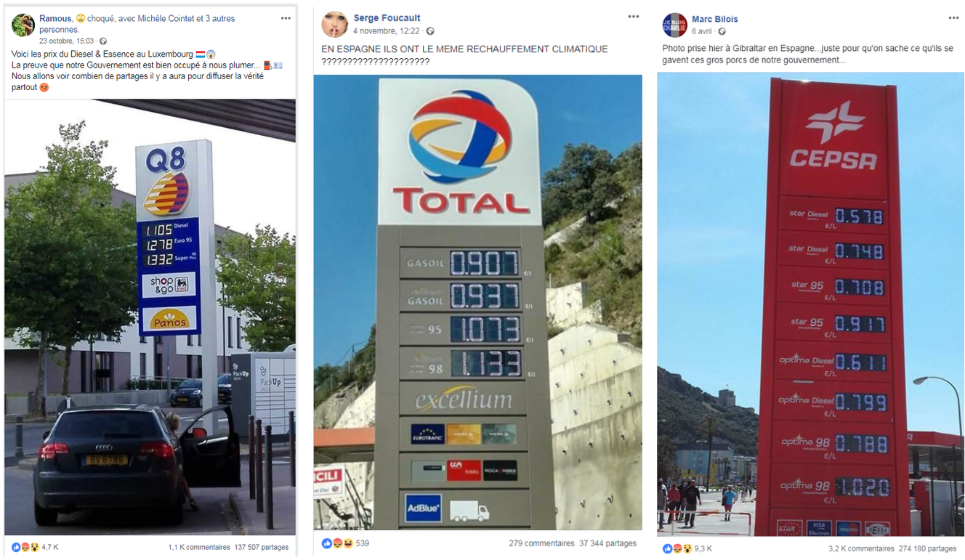This screenshot has height=560, width=965.
Task: Open the options menu on the Ramous post
Action: pyautogui.click(x=286, y=17)
